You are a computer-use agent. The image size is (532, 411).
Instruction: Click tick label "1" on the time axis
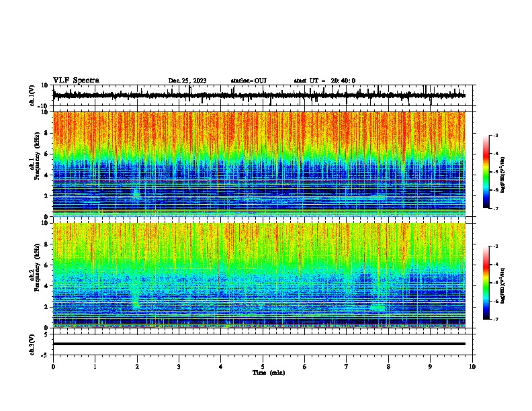(x=95, y=367)
